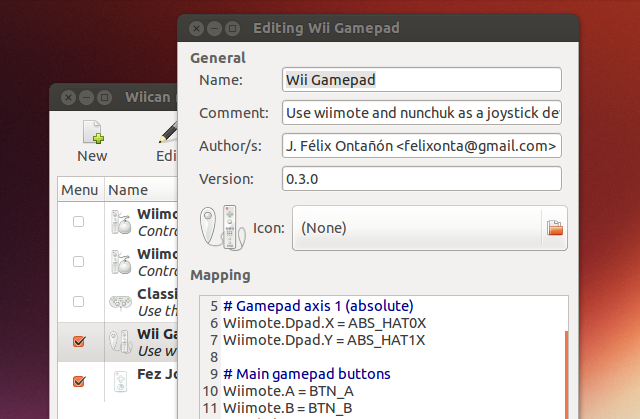Select the Classic controller icon in the list
The height and width of the screenshot is (419, 640).
(x=120, y=302)
